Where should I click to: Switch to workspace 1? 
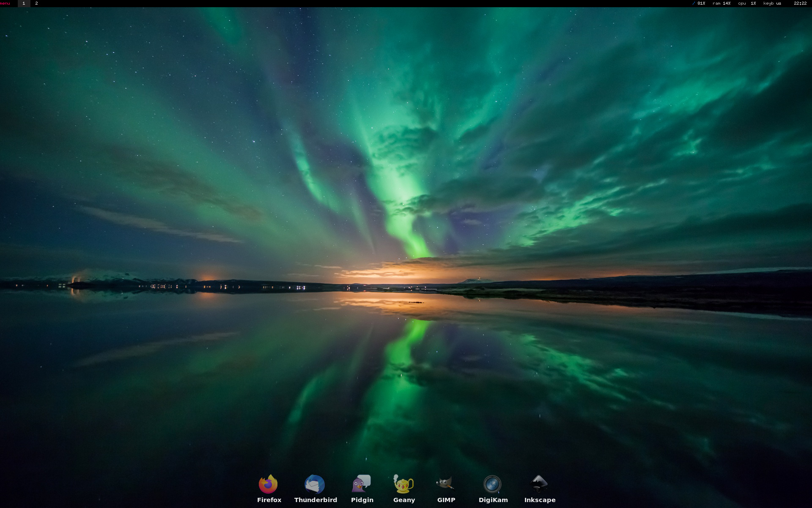24,3
